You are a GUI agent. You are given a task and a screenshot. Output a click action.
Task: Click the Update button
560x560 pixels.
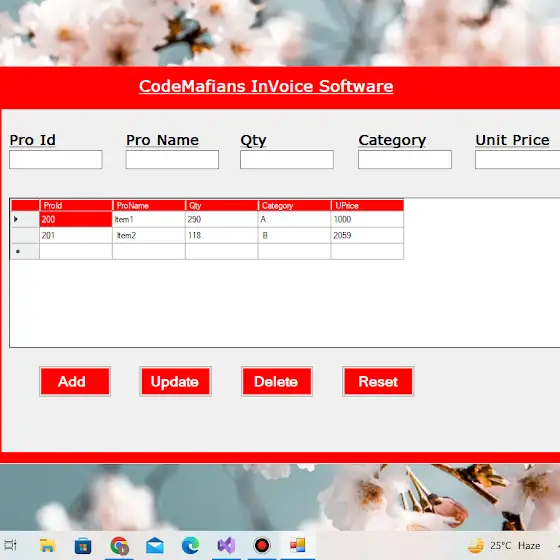coord(175,381)
